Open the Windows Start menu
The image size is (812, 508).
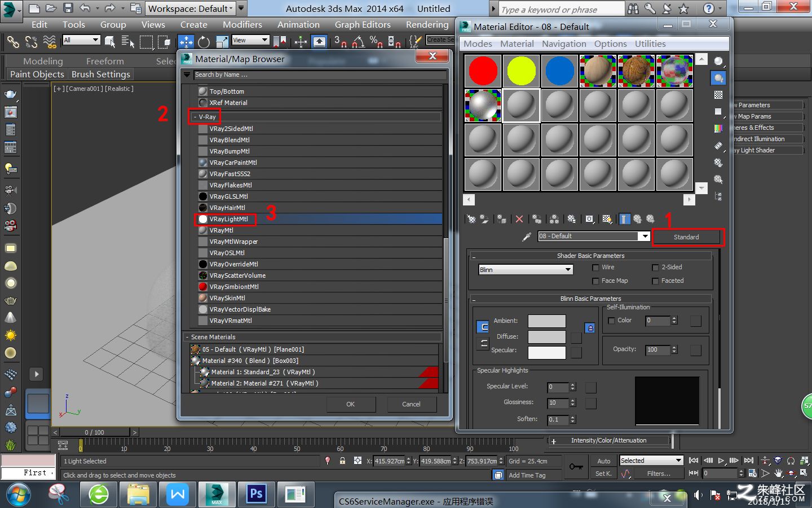click(x=17, y=495)
